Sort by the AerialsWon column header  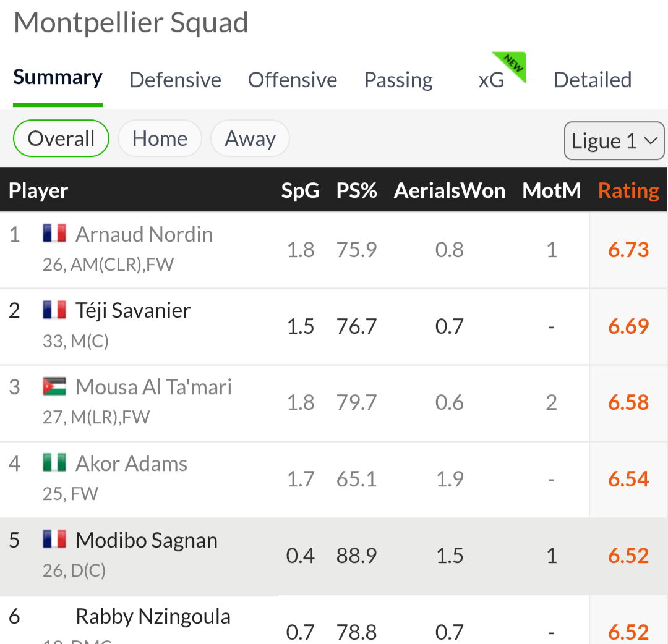(450, 190)
